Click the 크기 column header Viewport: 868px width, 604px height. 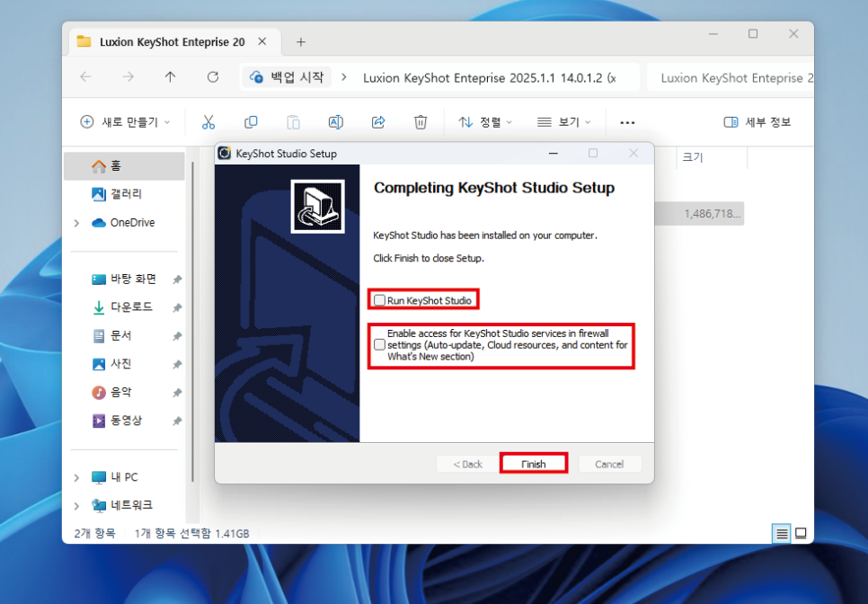pos(712,157)
